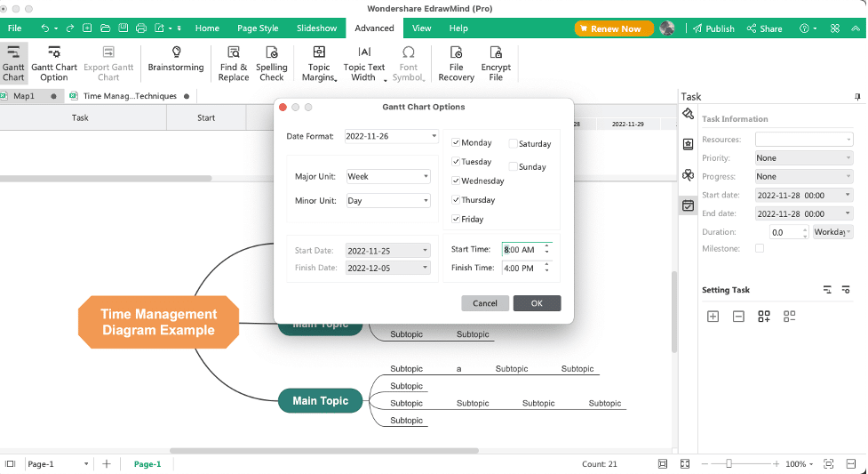This screenshot has width=868, height=474.
Task: Click the Gantt horizontal scrollbar
Action: coord(106,179)
